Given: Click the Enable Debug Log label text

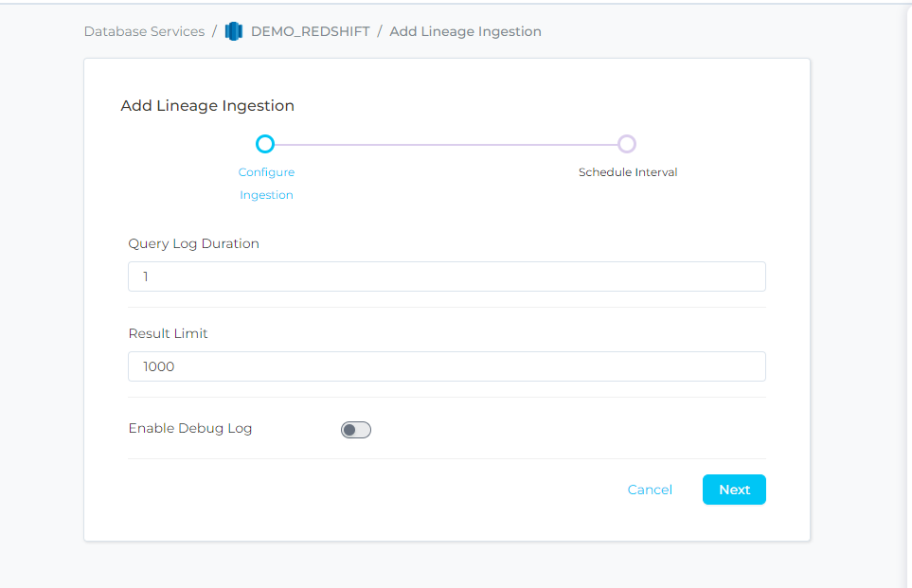Looking at the screenshot, I should pos(190,428).
